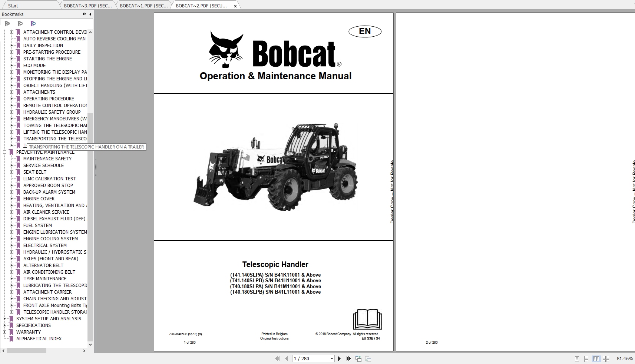
Task: Collapse the Bookmarks panel with the arrow
Action: coord(90,14)
